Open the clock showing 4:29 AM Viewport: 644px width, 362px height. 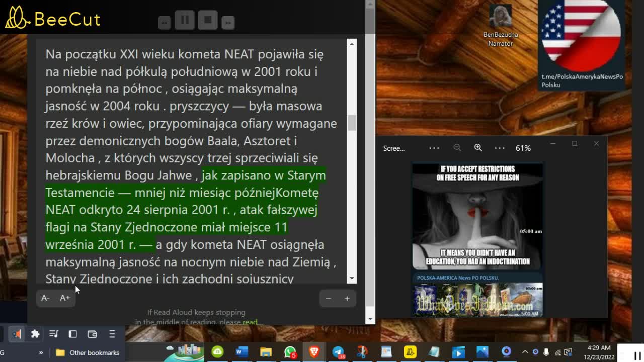[x=599, y=352]
